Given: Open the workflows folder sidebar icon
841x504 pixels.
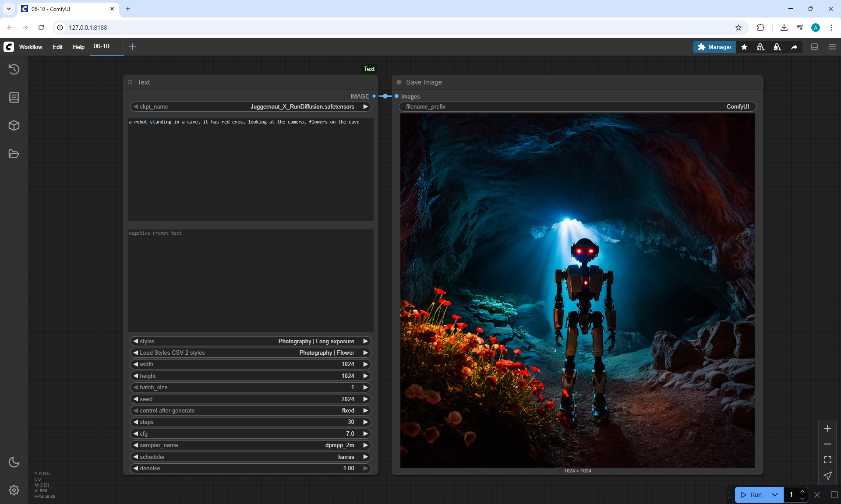Looking at the screenshot, I should (14, 154).
